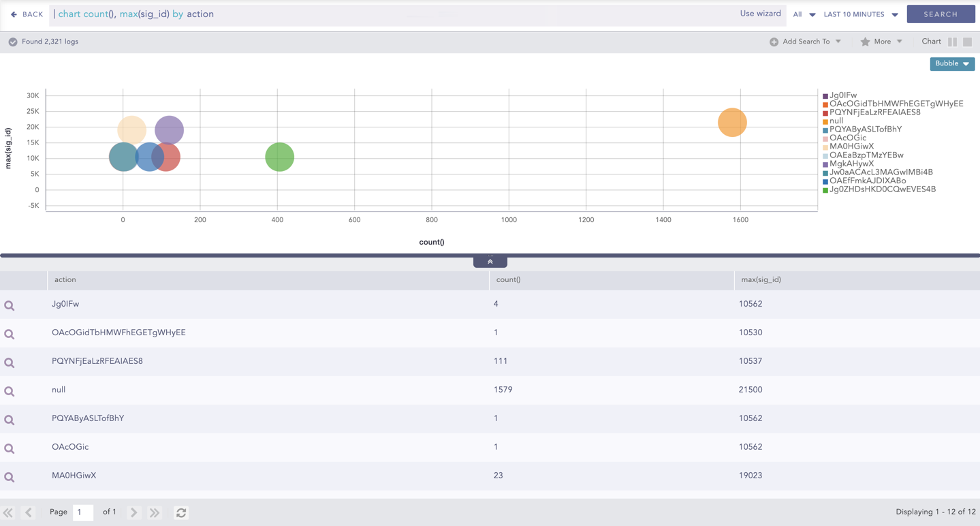Click the magnifier icon beside Jg0IFw row
The image size is (980, 526).
pyautogui.click(x=10, y=306)
